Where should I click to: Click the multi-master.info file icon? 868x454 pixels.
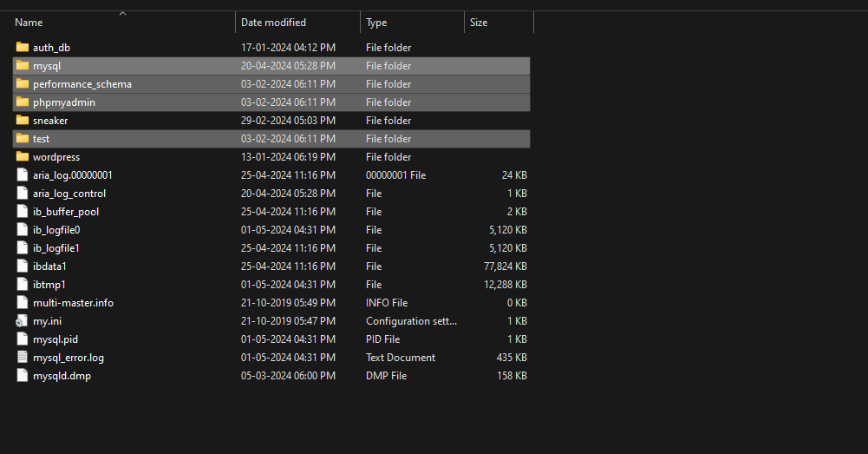pyautogui.click(x=23, y=303)
